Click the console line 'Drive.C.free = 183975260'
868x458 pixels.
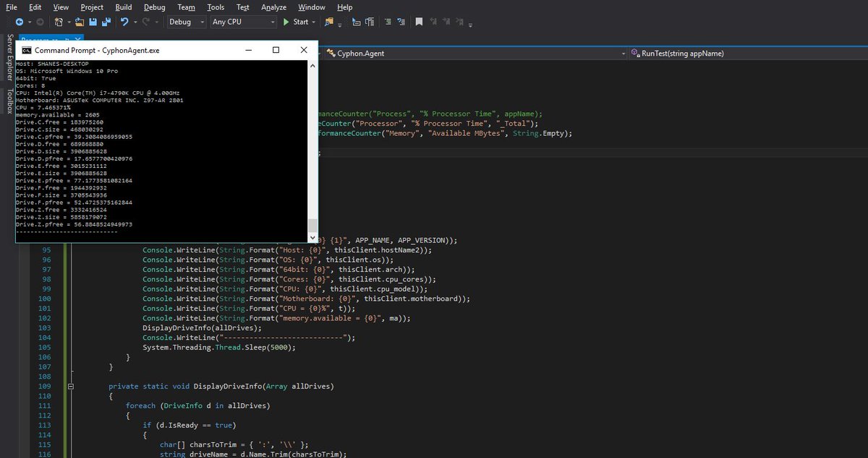click(59, 122)
